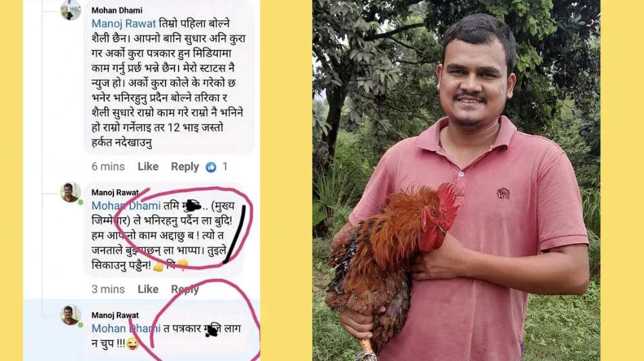Click Manoj Rawat's avatar on the last comment
Viewport: 644px width, 361px height.
71,315
